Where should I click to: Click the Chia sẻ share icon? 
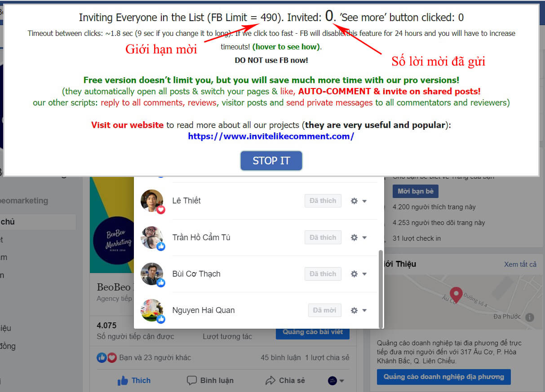click(270, 381)
